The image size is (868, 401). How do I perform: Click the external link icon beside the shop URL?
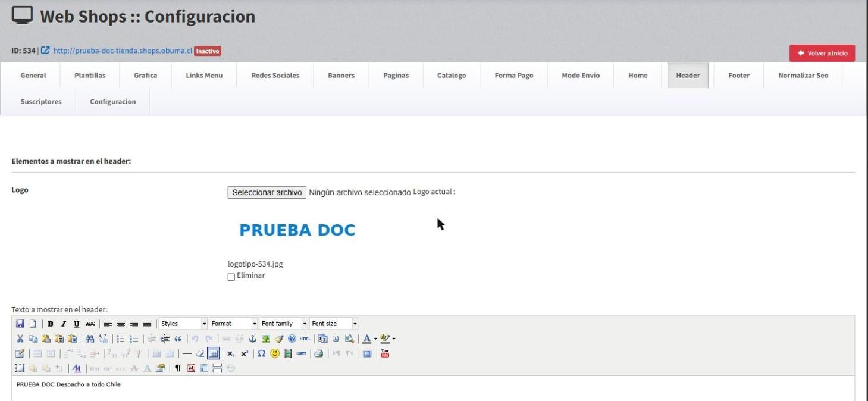pyautogui.click(x=45, y=51)
